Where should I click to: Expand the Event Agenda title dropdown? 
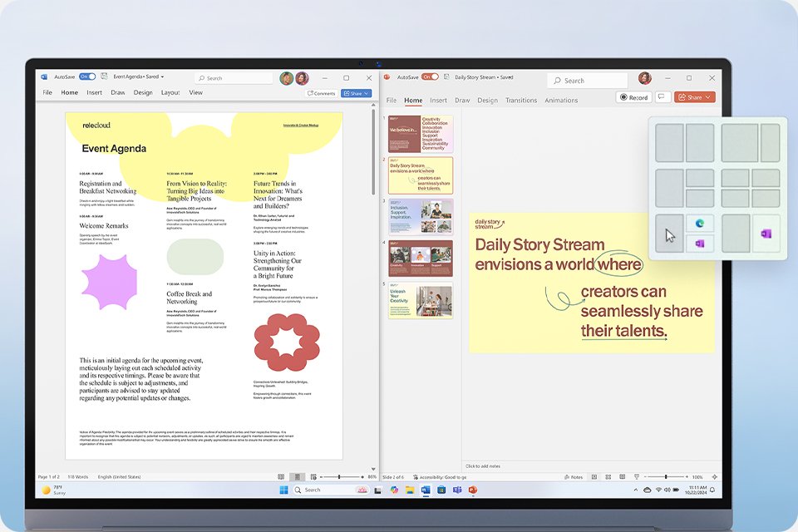[161, 76]
